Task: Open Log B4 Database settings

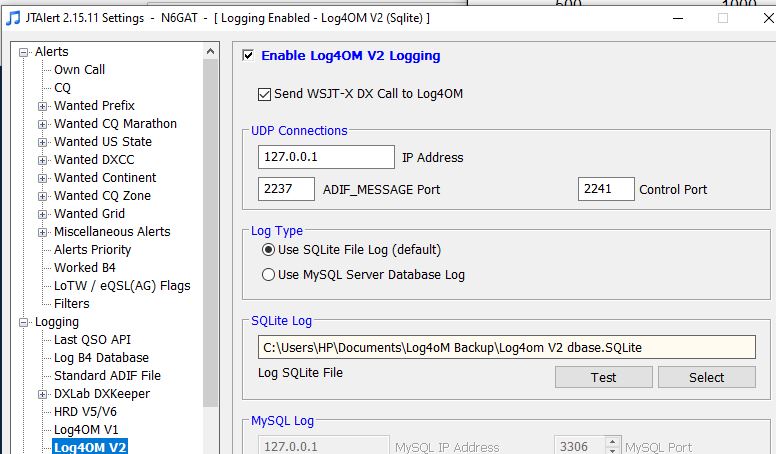Action: (101, 357)
